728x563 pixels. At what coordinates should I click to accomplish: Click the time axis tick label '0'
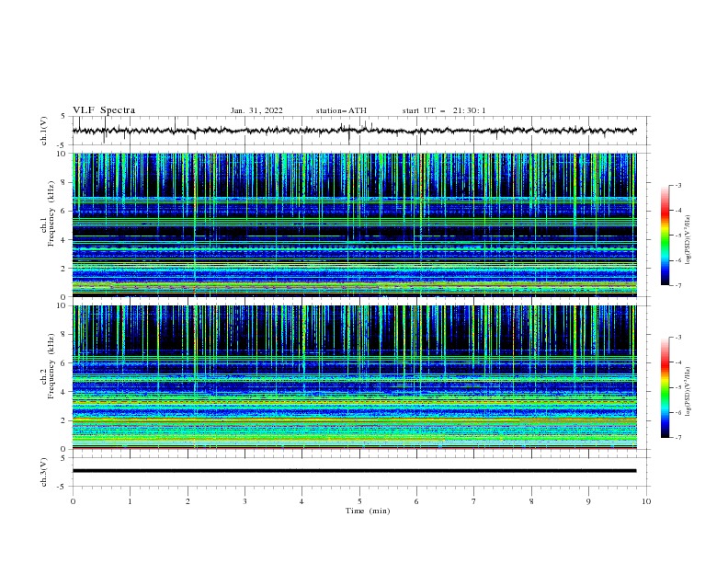pos(73,501)
